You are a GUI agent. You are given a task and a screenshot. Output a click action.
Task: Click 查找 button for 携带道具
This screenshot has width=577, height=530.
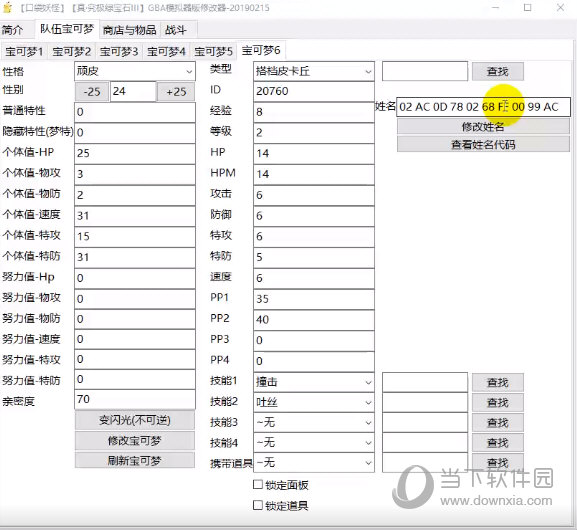click(498, 462)
